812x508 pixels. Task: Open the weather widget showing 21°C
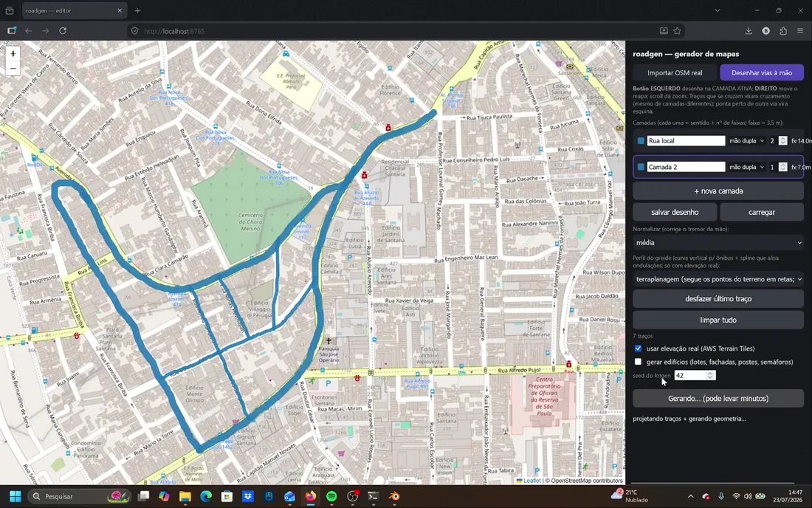(630, 496)
